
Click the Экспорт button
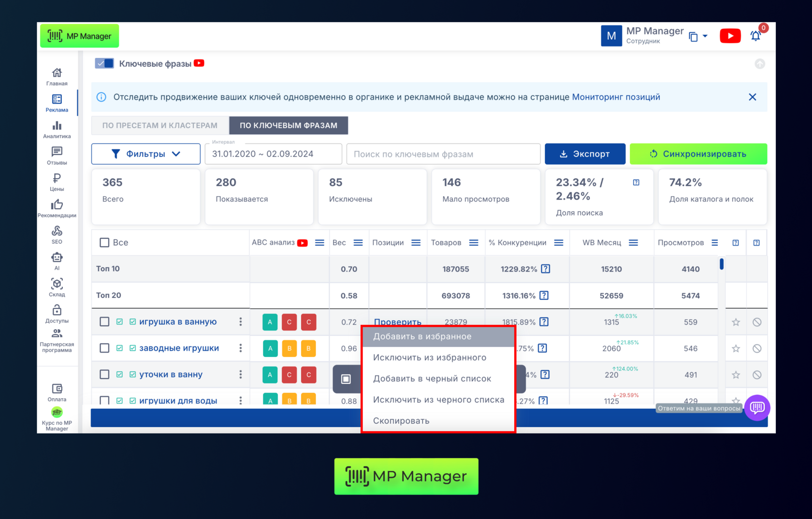(585, 154)
